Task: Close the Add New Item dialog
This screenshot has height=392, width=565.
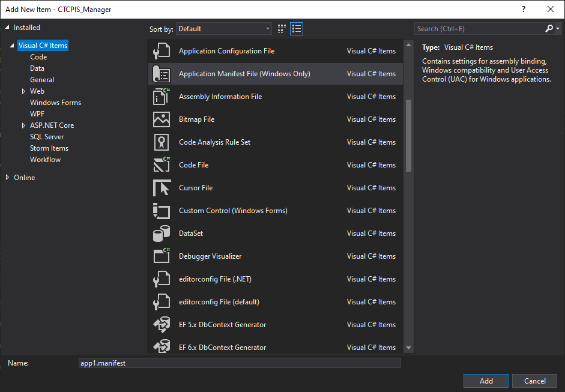Action: tap(551, 10)
